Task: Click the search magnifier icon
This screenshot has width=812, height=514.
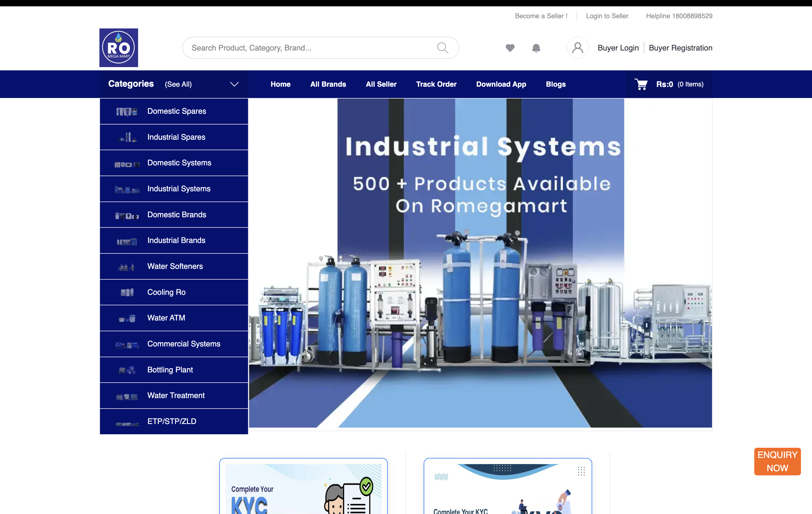Action: click(442, 47)
